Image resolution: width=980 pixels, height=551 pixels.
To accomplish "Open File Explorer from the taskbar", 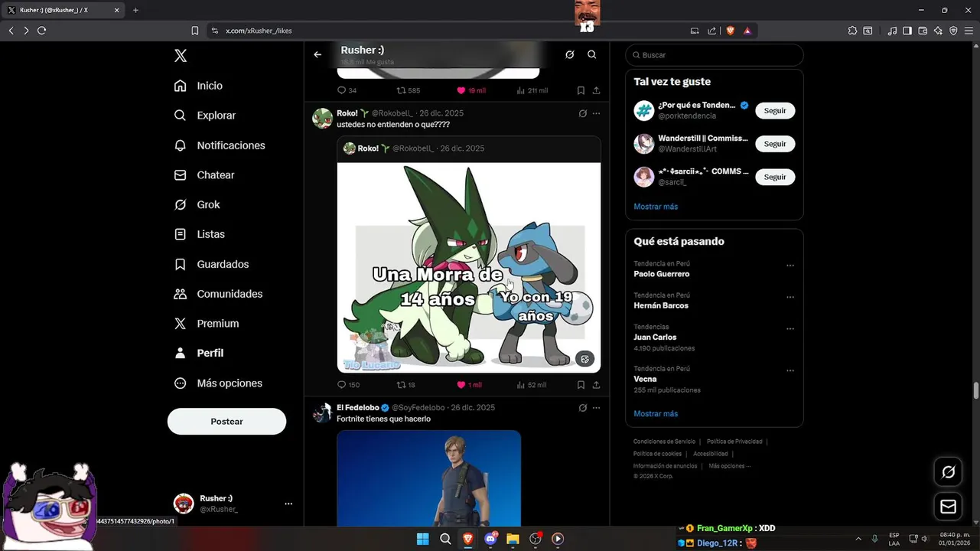I will click(x=513, y=539).
